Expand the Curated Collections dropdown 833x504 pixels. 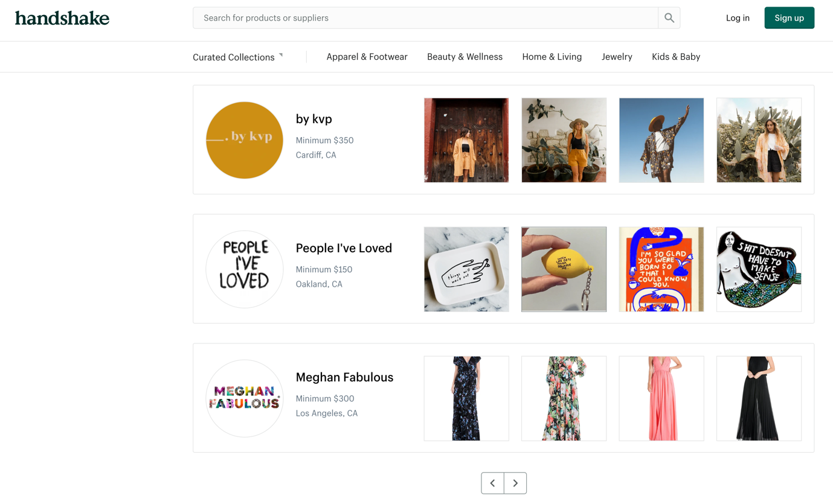pos(237,57)
